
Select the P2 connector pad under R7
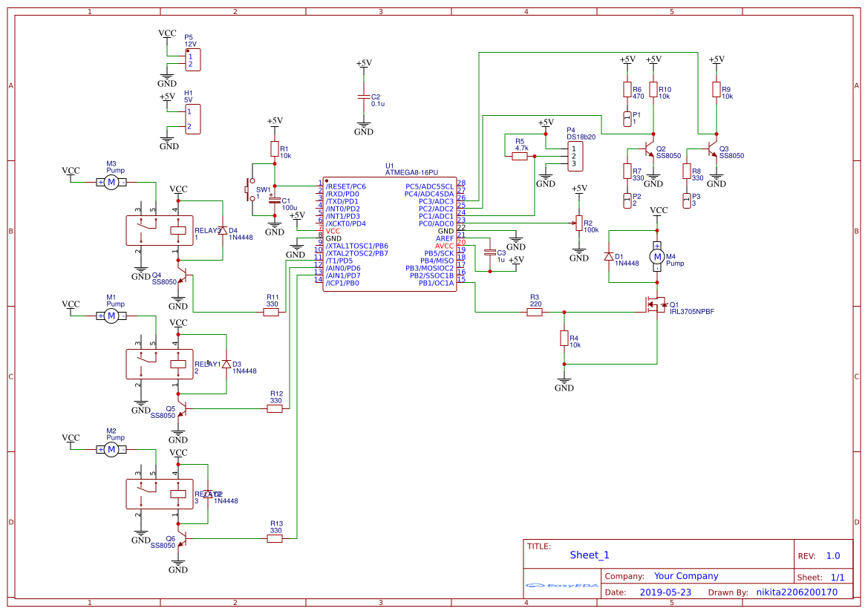pyautogui.click(x=627, y=200)
